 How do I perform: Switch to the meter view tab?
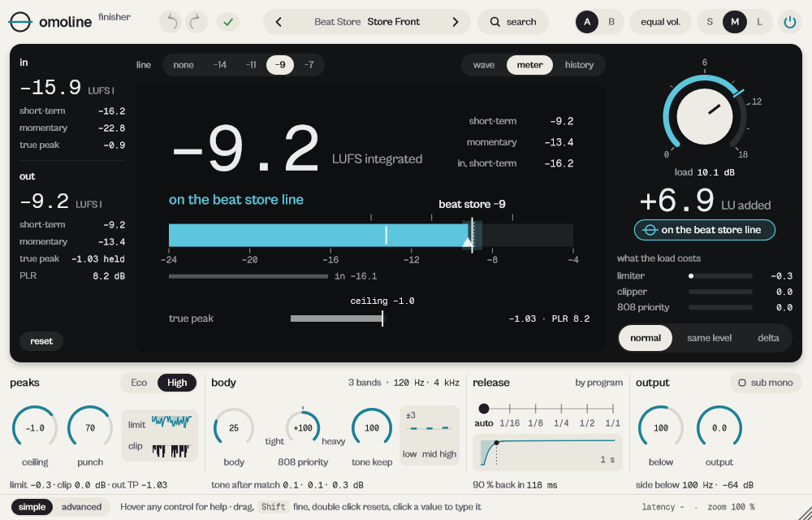[529, 65]
